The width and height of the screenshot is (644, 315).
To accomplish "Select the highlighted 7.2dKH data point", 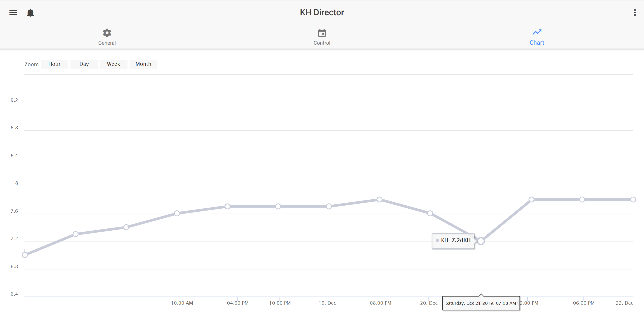I will (481, 241).
